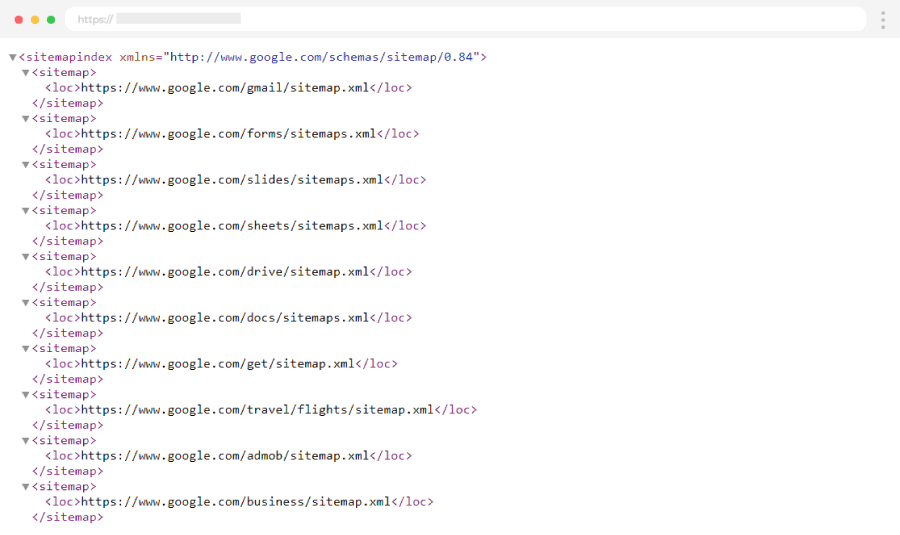Collapse the sitemap node containing forms URL
The image size is (900, 535).
[26, 119]
